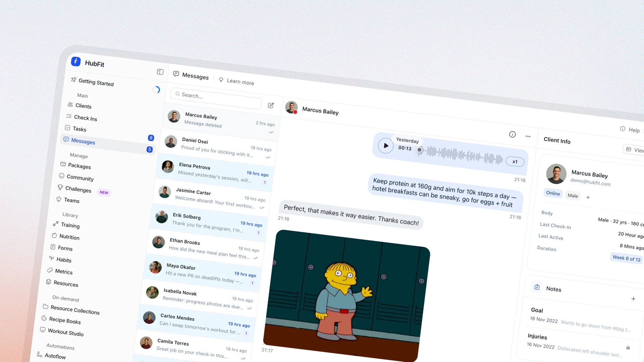Click the Messages header chat icon
The width and height of the screenshot is (644, 362).
[x=176, y=74]
